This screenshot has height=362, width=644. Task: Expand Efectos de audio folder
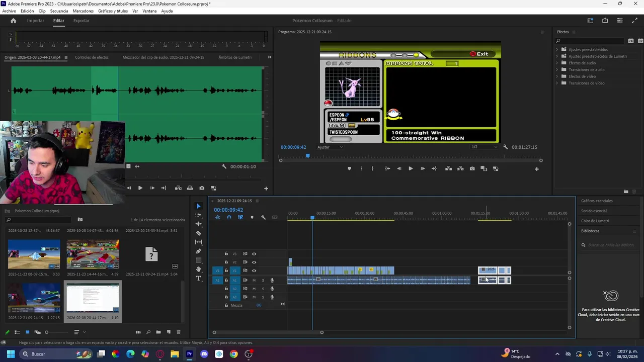[x=557, y=63]
